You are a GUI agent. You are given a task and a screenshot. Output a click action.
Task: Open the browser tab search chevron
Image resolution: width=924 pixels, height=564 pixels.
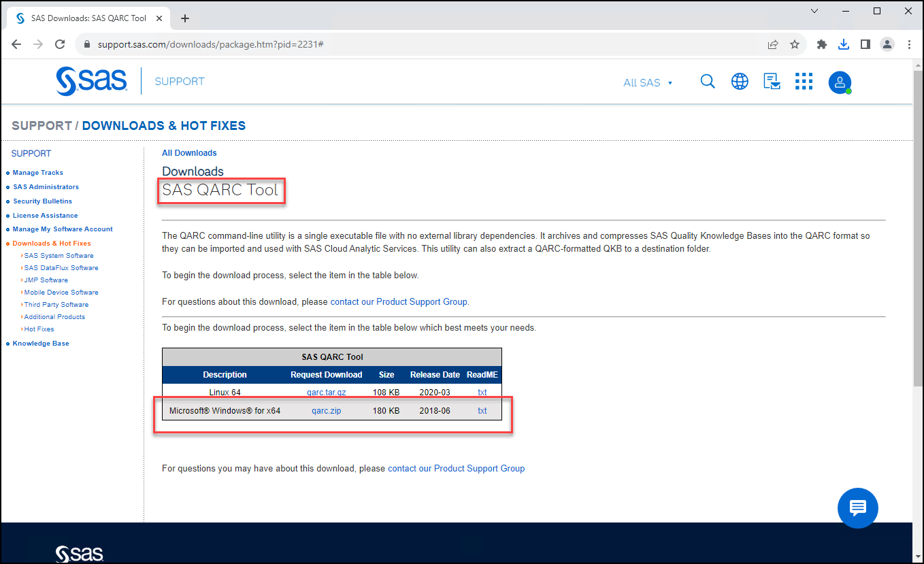tap(814, 12)
